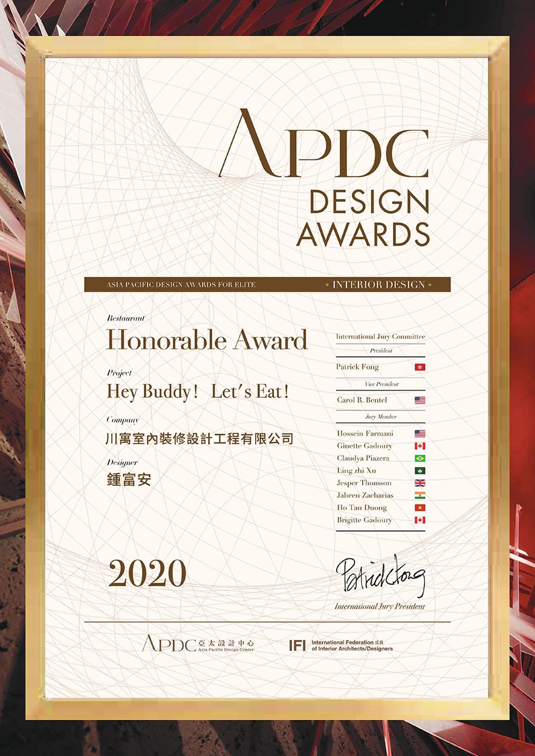Click the India flag beside Jabeen Zacharias
The width and height of the screenshot is (535, 756).
420,496
